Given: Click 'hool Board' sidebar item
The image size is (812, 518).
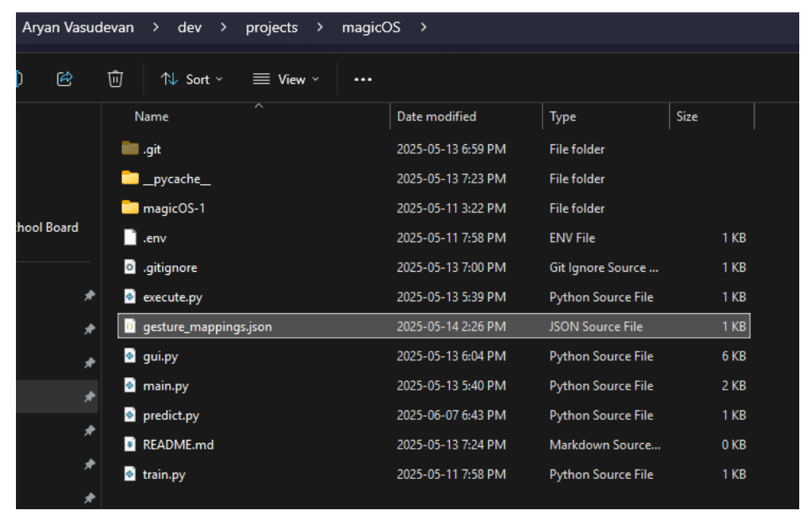Looking at the screenshot, I should click(47, 227).
